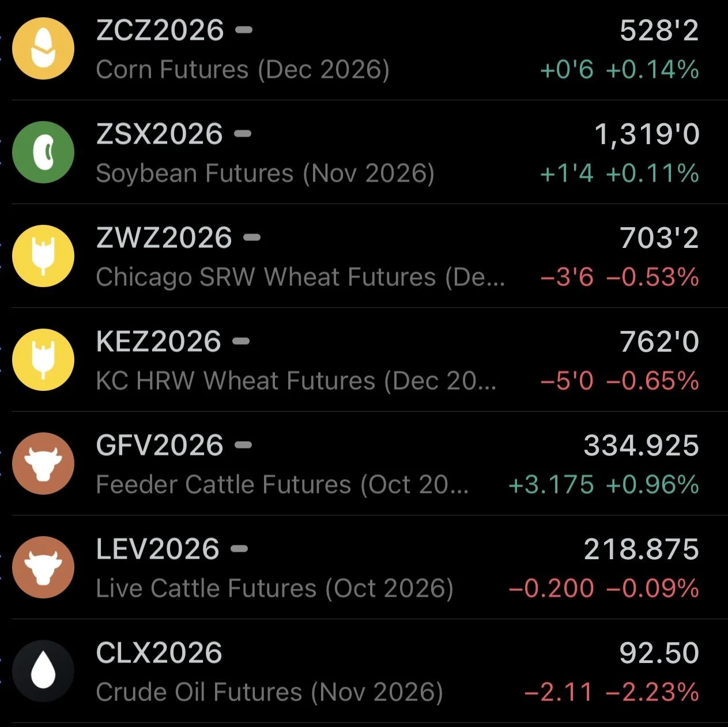Select the wheat icon beside ZWZ2026

43,256
